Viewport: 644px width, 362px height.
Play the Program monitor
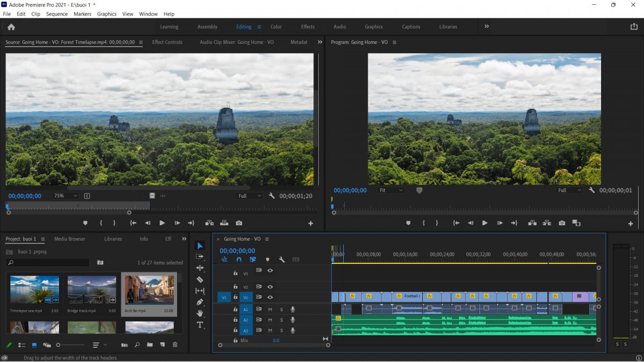pos(485,223)
